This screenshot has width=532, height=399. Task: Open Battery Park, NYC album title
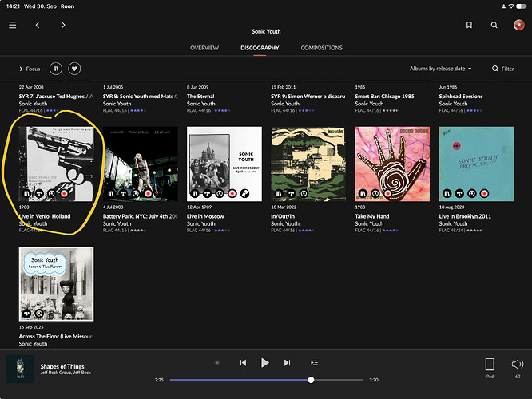(140, 216)
